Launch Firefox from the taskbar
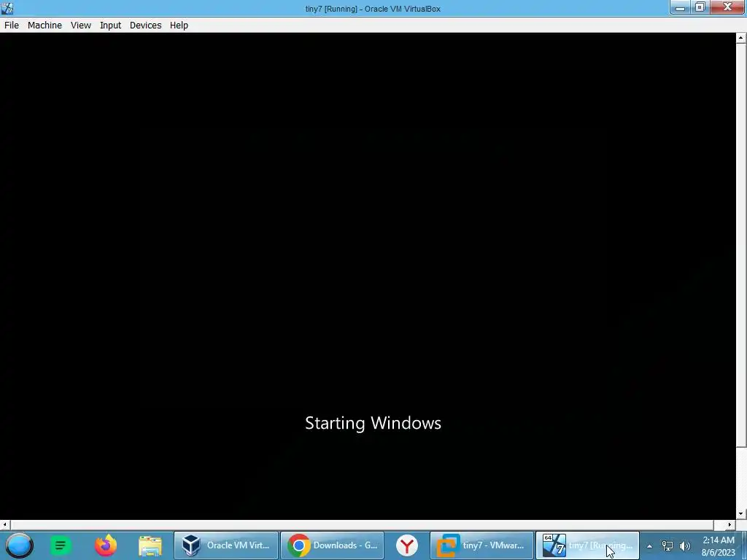Screen dimensions: 747x560 tap(106, 545)
